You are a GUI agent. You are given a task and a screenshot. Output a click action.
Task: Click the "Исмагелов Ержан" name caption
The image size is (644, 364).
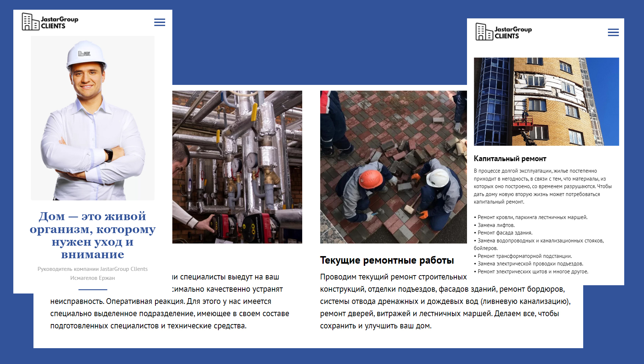pyautogui.click(x=92, y=278)
